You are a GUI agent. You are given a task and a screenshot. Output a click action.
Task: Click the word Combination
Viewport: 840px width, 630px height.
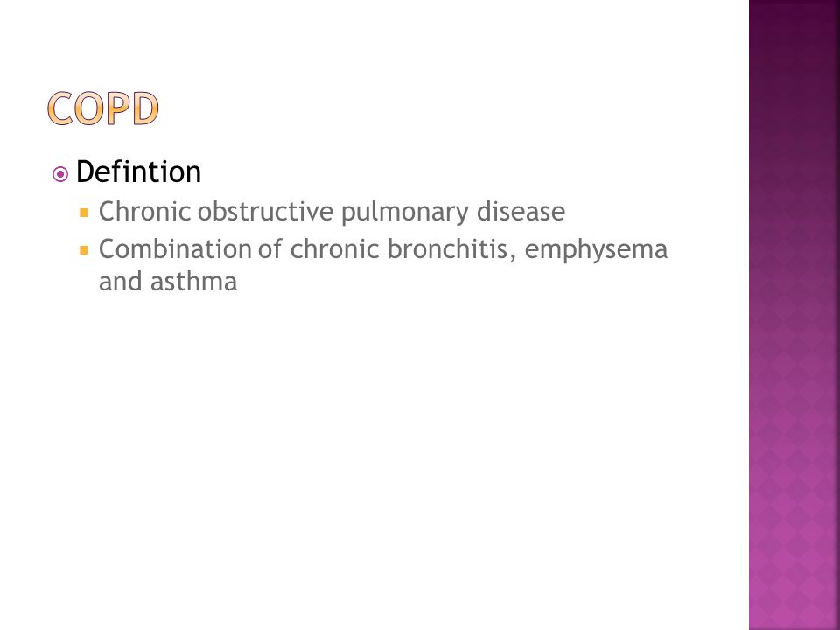175,249
